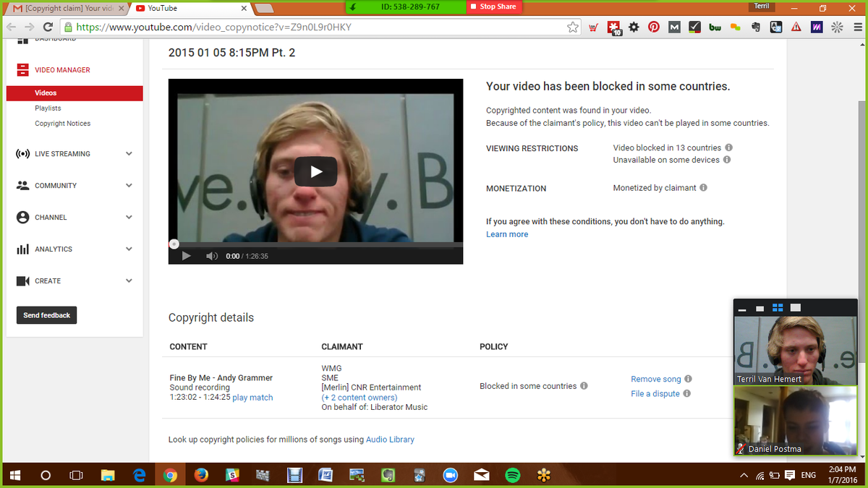The image size is (868, 488).
Task: Open the Google Translate extension icon
Action: (775, 27)
